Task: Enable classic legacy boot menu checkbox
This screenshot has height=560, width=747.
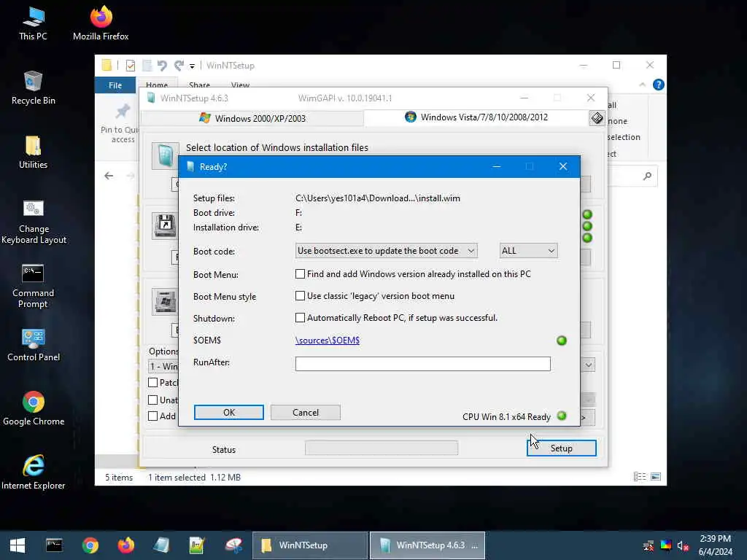Action: pyautogui.click(x=300, y=296)
